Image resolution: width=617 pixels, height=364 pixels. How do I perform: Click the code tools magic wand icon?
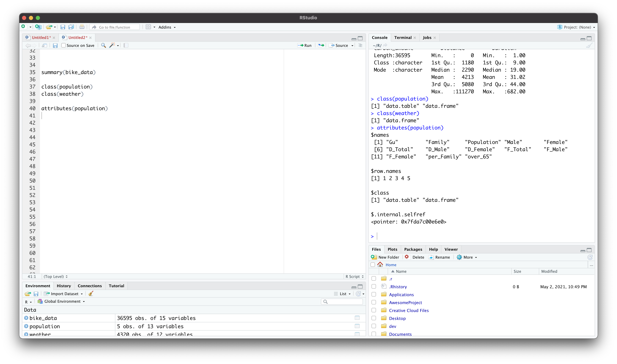pyautogui.click(x=112, y=45)
